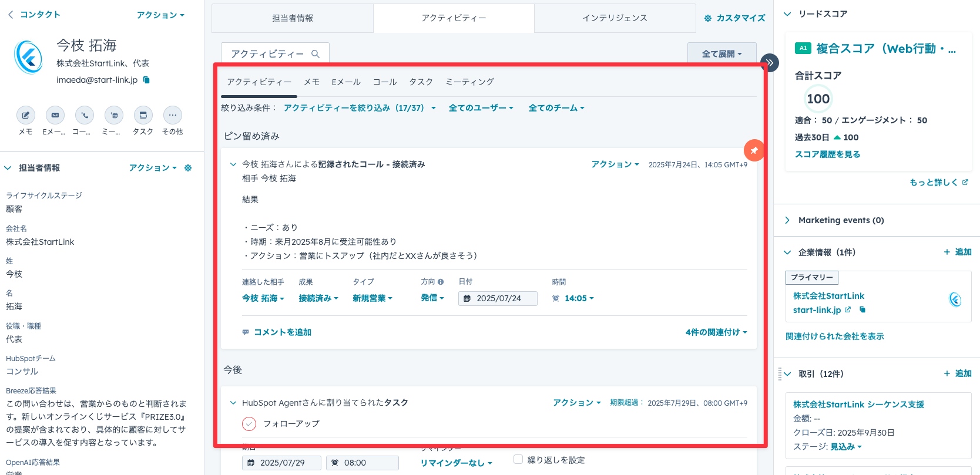Enable the 繰り返しを設定 checkbox
Viewport: 980px width, 475px height.
tap(518, 459)
